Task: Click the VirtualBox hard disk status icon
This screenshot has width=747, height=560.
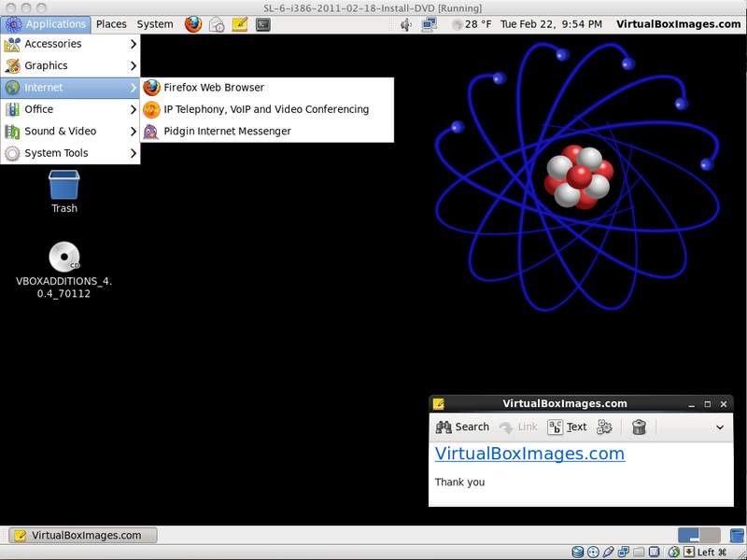Action: click(x=577, y=552)
